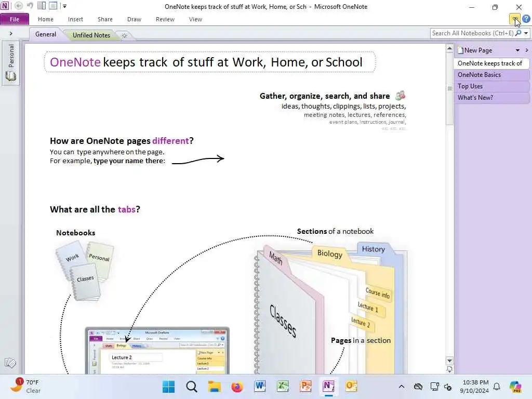The image size is (532, 399).
Task: Click the OneNote application icon in title bar
Action: pyautogui.click(x=5, y=6)
